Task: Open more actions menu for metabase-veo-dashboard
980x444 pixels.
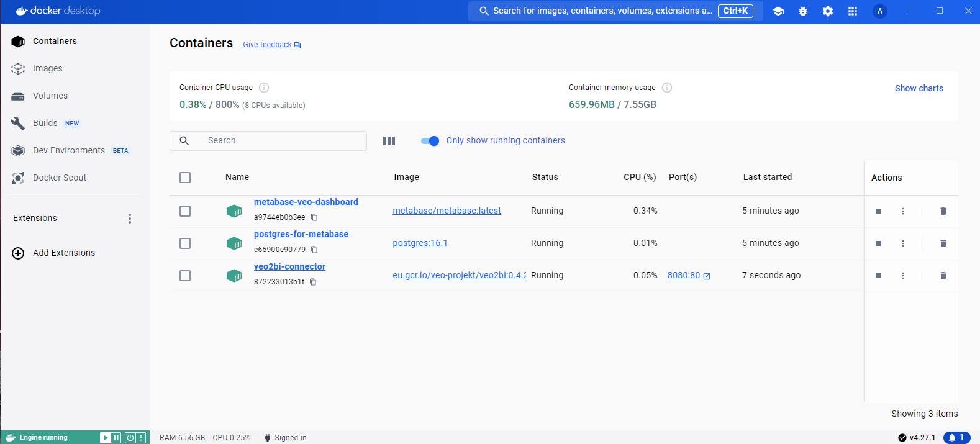Action: coord(902,211)
